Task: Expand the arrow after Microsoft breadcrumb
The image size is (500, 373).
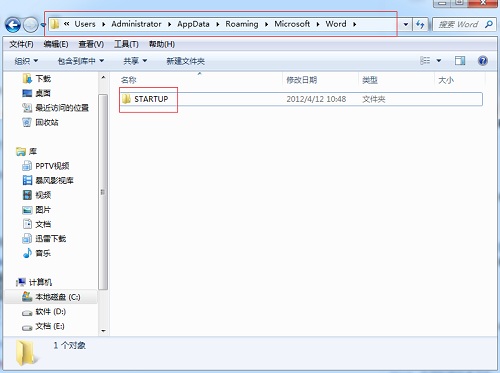Action: 318,24
